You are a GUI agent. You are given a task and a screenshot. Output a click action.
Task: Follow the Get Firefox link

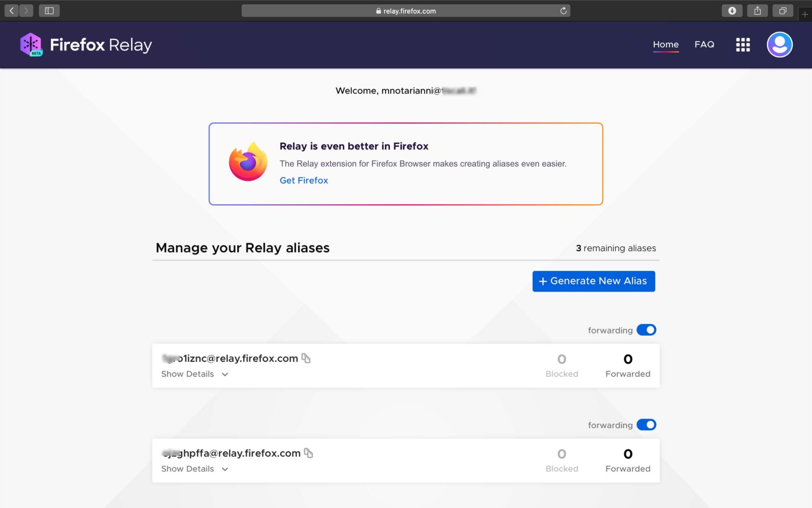click(303, 180)
